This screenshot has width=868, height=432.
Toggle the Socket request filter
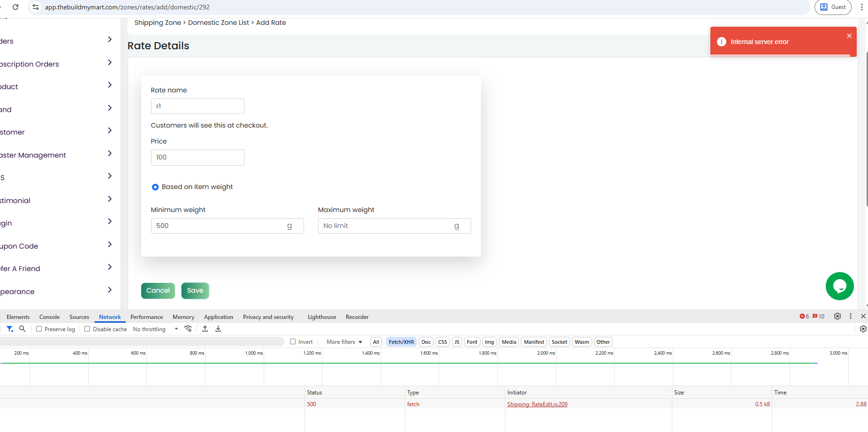pos(559,342)
